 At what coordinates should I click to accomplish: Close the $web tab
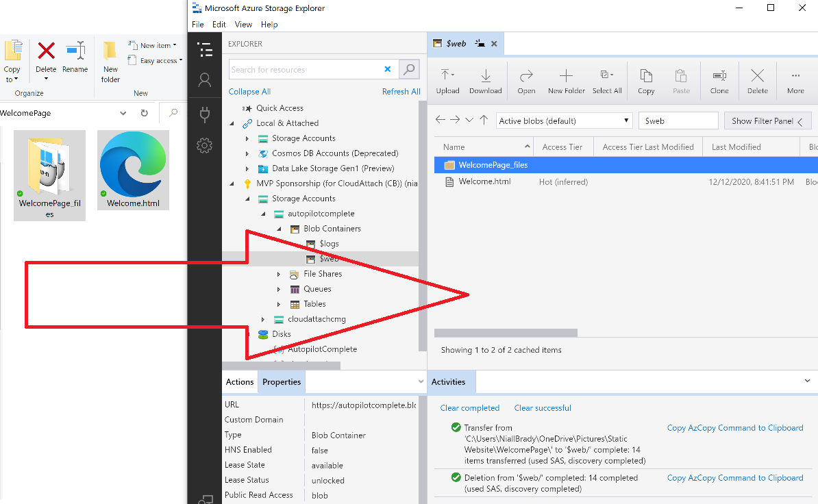pyautogui.click(x=494, y=44)
